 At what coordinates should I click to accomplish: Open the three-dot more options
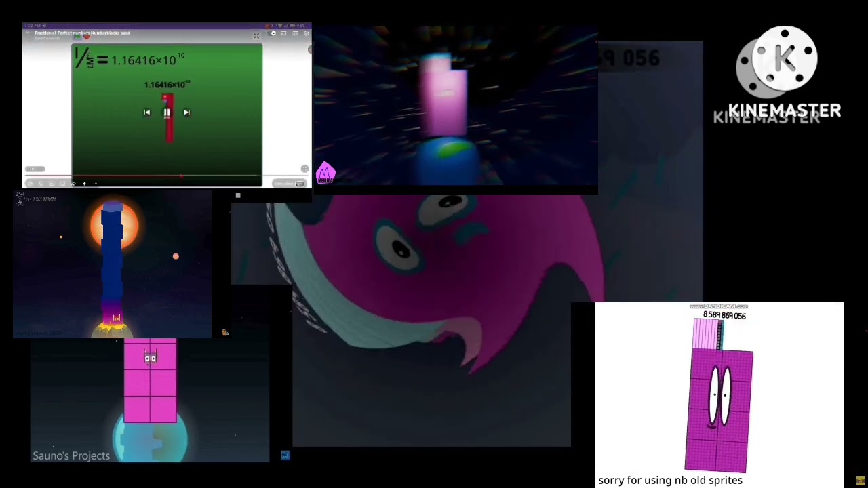pyautogui.click(x=95, y=184)
